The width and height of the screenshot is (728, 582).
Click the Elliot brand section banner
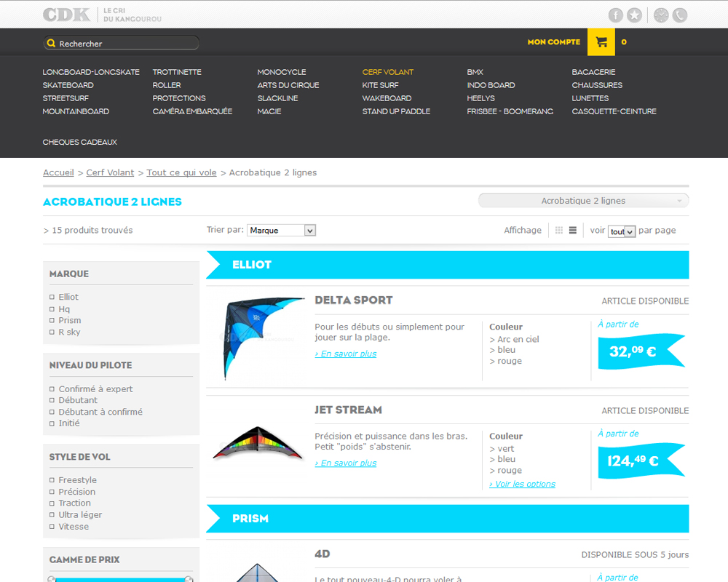(448, 265)
